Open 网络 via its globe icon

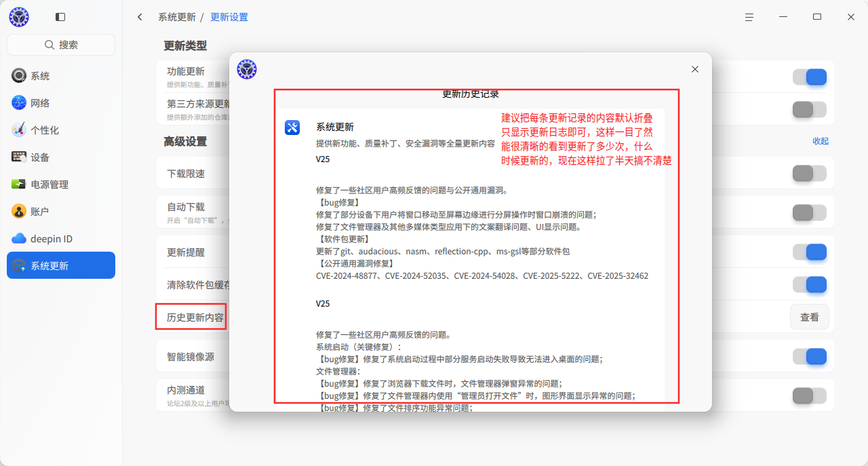19,103
